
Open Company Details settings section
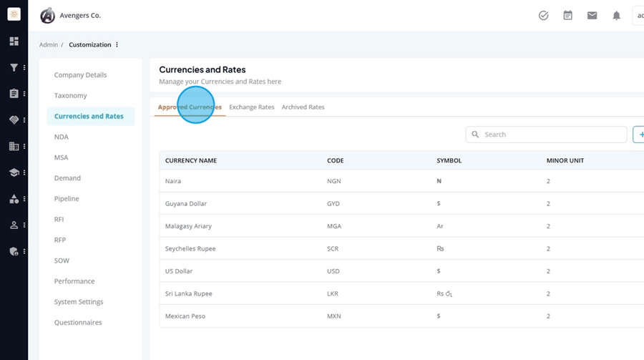pyautogui.click(x=80, y=75)
